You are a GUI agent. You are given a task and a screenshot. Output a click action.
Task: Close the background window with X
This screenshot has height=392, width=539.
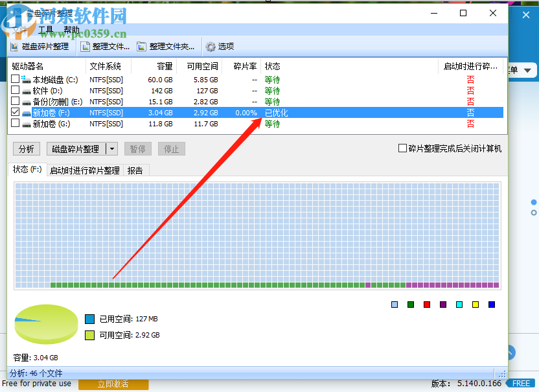click(526, 15)
